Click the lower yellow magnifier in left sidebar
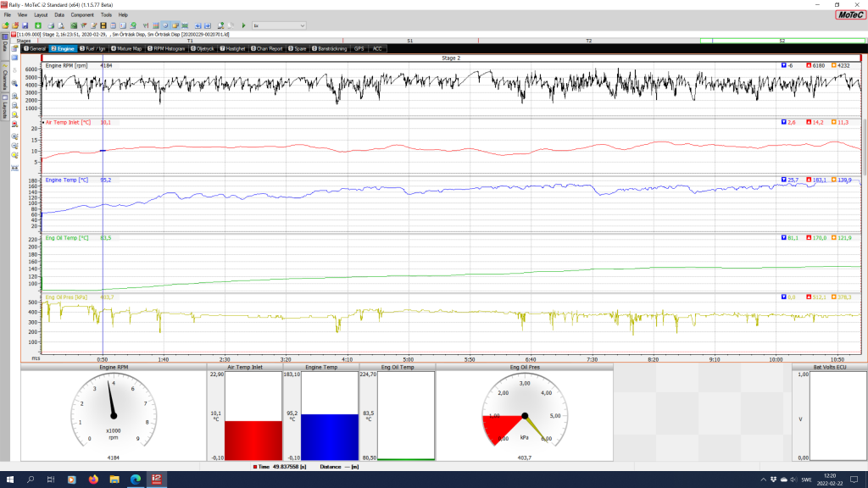This screenshot has width=868, height=488. pos(14,156)
